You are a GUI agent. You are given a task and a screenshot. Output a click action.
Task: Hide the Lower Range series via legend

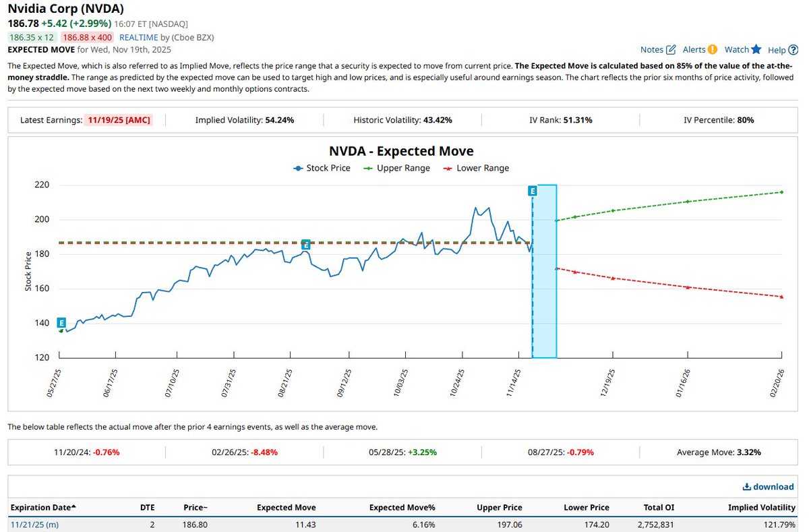click(477, 168)
